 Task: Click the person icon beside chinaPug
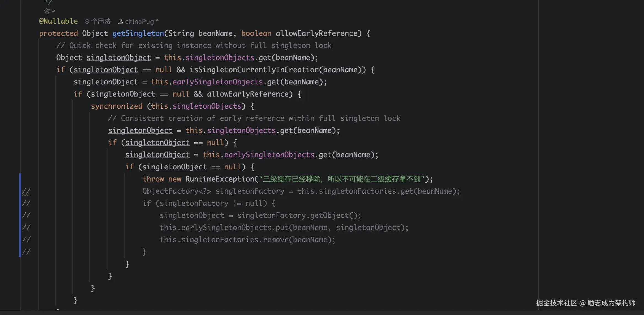[x=120, y=22]
